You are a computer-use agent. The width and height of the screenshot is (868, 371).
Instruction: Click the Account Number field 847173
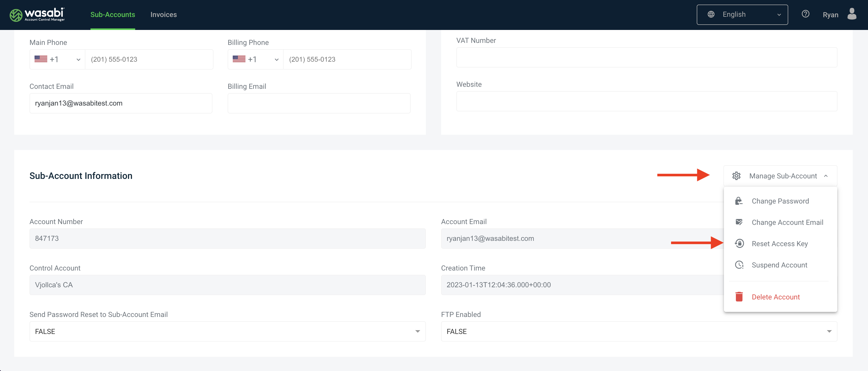[227, 238]
